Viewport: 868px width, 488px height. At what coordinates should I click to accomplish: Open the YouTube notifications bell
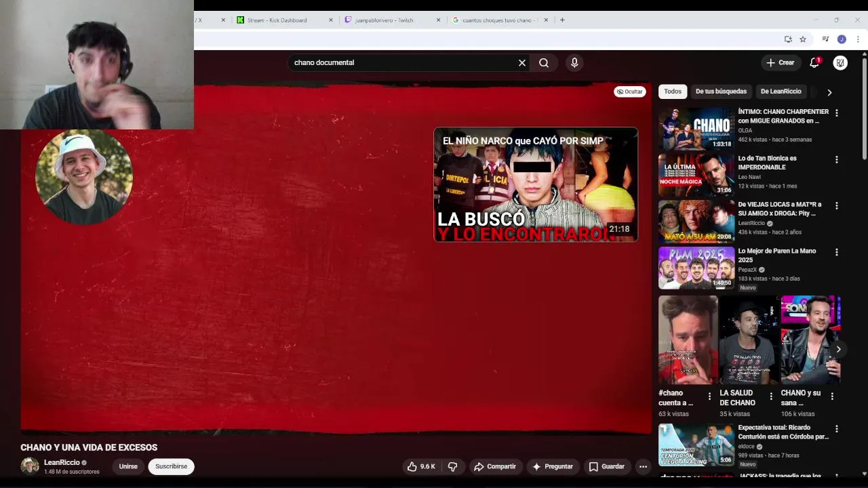coord(814,62)
